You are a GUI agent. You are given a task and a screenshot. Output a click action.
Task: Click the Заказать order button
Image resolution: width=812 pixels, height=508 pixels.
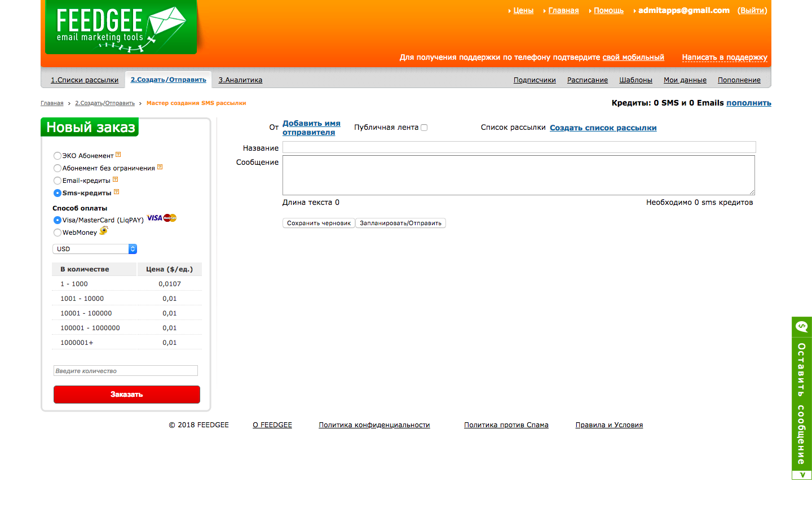[x=127, y=395]
